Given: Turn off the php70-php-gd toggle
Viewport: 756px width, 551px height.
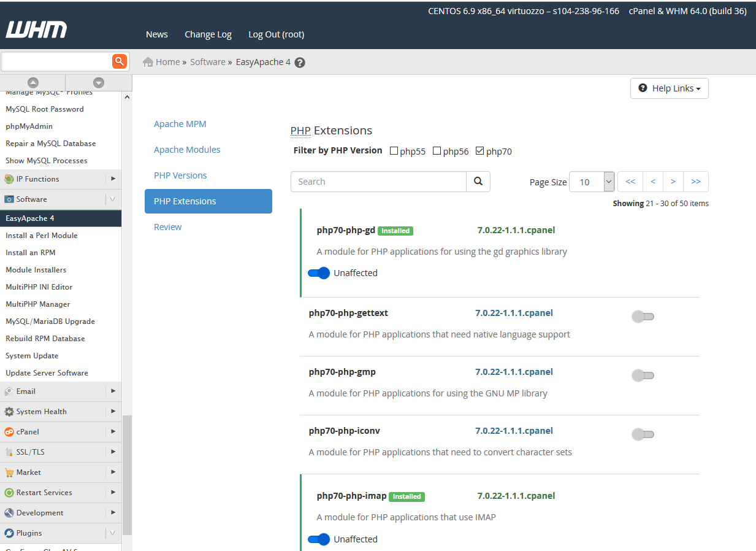Looking at the screenshot, I should (x=319, y=273).
